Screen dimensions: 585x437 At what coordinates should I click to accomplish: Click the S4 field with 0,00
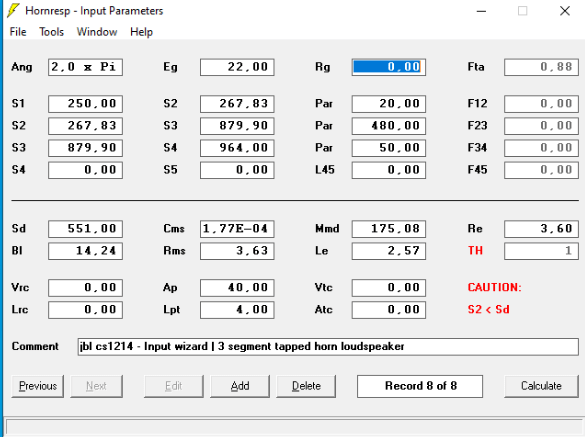(85, 170)
